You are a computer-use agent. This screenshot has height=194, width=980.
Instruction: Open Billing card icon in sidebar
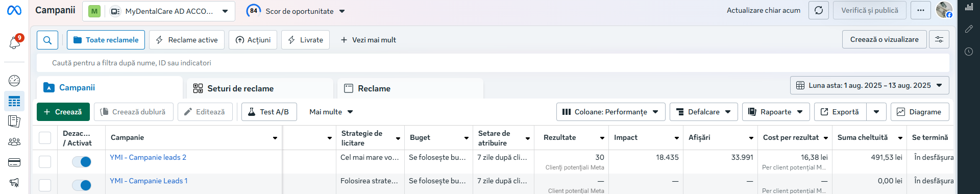pos(14,162)
